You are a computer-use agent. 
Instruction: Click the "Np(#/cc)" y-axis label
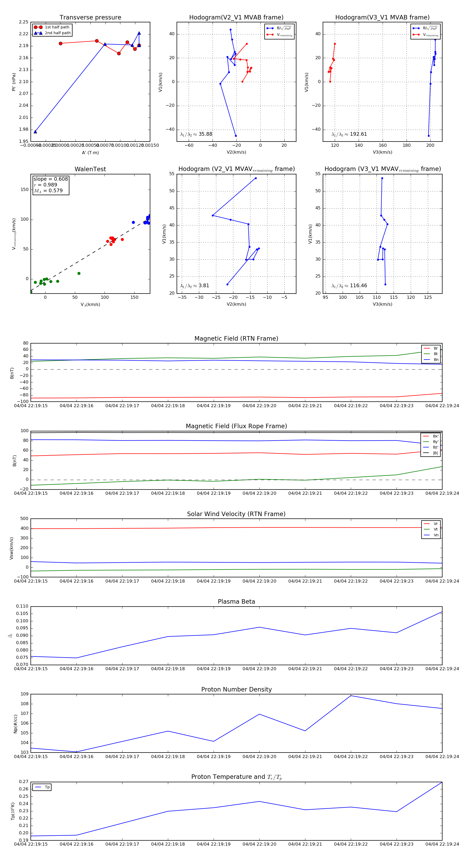pyautogui.click(x=15, y=724)
